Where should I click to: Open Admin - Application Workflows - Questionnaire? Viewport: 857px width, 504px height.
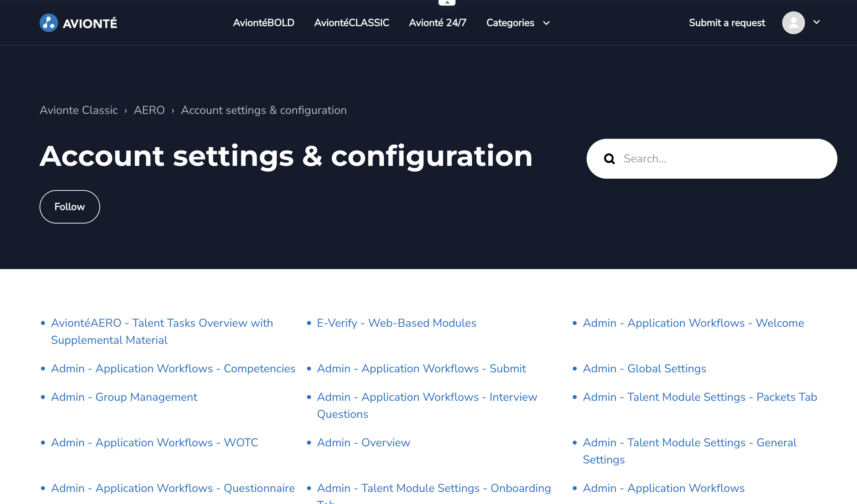[173, 488]
